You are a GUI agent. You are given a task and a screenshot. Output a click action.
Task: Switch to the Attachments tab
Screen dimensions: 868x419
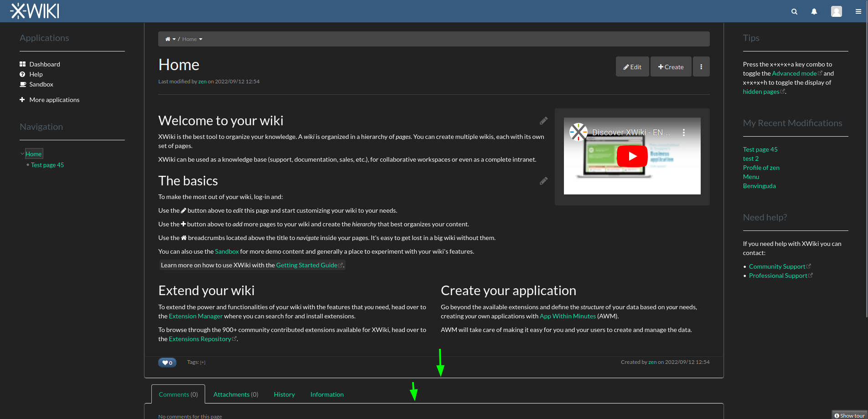236,394
